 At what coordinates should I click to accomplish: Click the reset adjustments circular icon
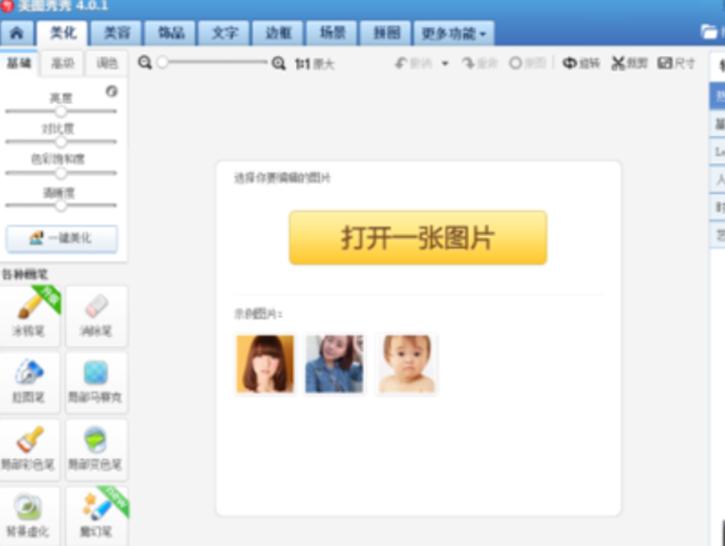click(111, 91)
